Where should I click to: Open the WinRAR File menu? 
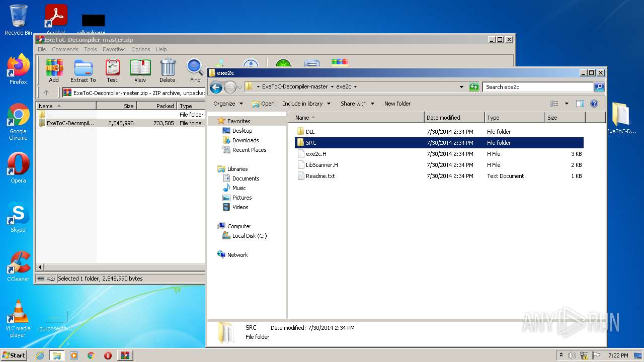pyautogui.click(x=42, y=49)
